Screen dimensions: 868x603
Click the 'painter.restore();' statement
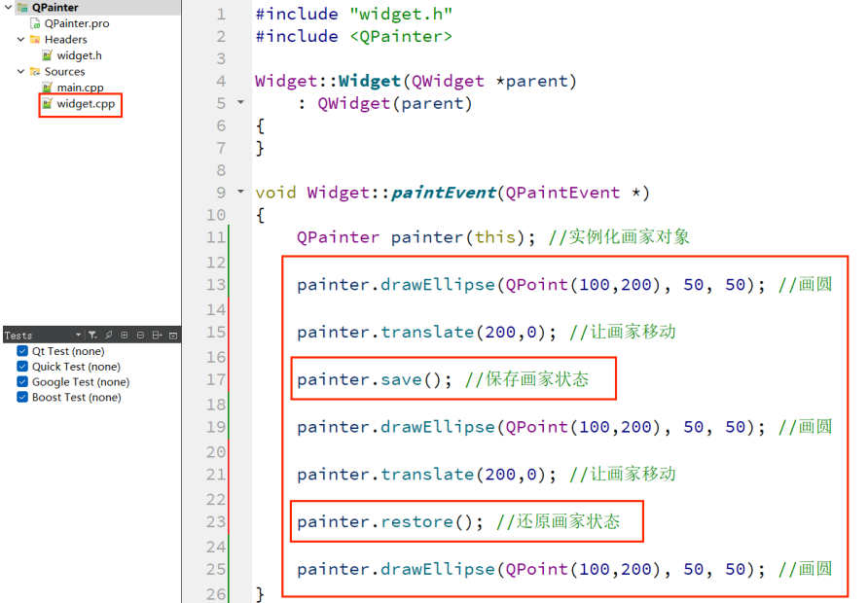point(390,521)
